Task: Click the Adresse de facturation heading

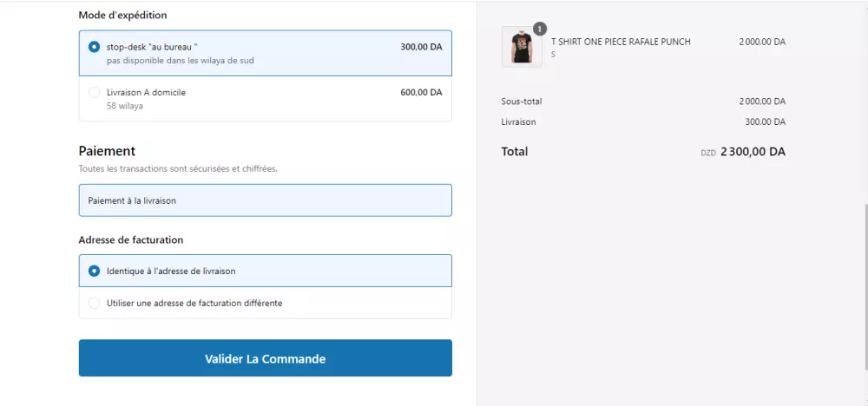Action: 130,239
